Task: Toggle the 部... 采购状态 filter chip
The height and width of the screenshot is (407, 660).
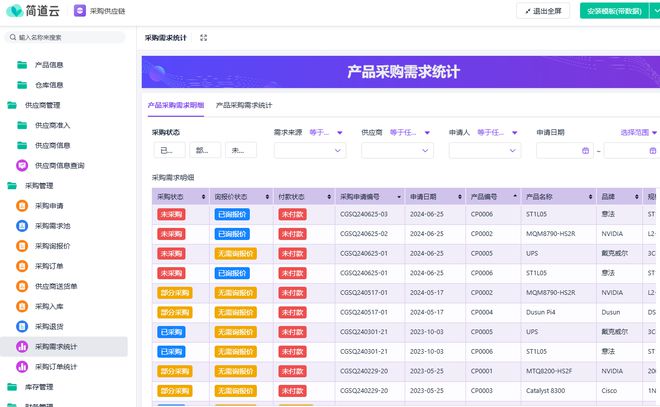Action: coord(205,150)
